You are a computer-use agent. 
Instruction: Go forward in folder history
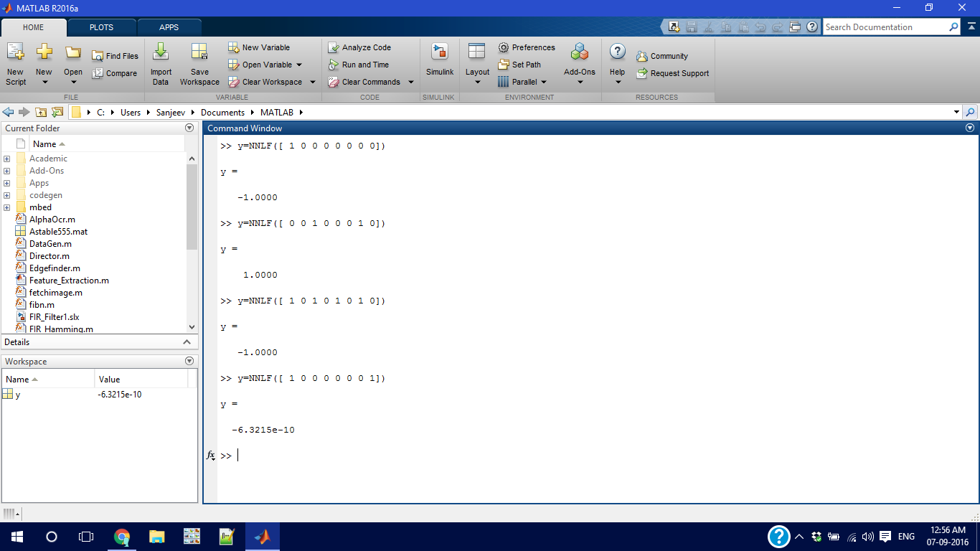[24, 113]
